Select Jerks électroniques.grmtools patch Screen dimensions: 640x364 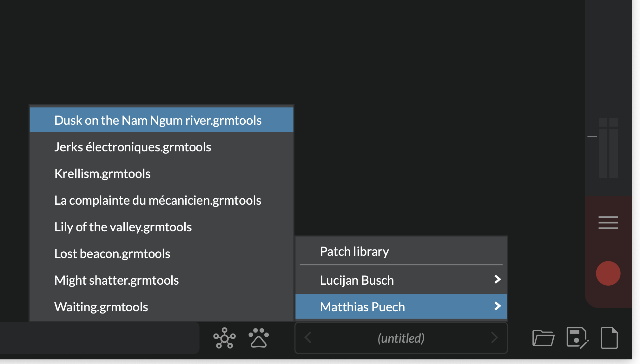(133, 147)
